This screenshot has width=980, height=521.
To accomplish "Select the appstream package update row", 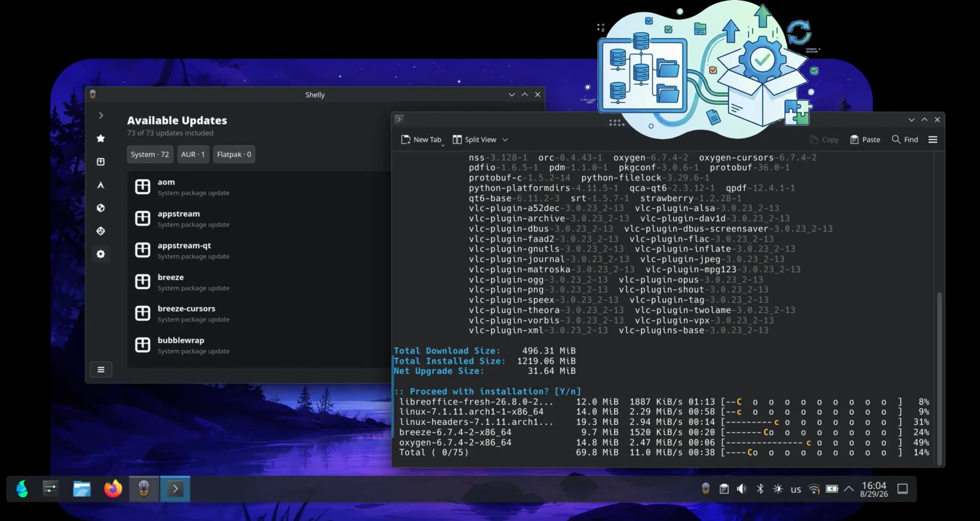I will pyautogui.click(x=259, y=218).
